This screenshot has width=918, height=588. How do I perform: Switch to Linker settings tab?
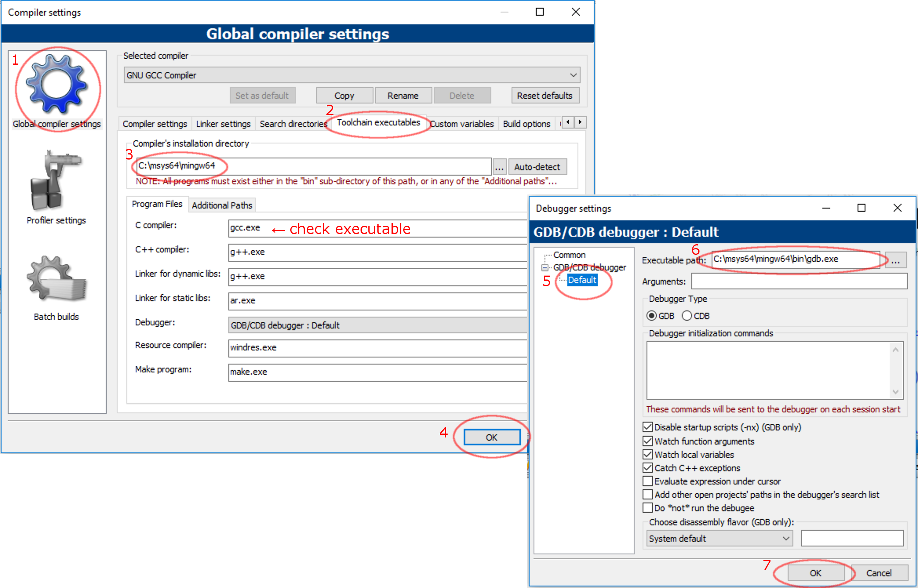coord(223,124)
